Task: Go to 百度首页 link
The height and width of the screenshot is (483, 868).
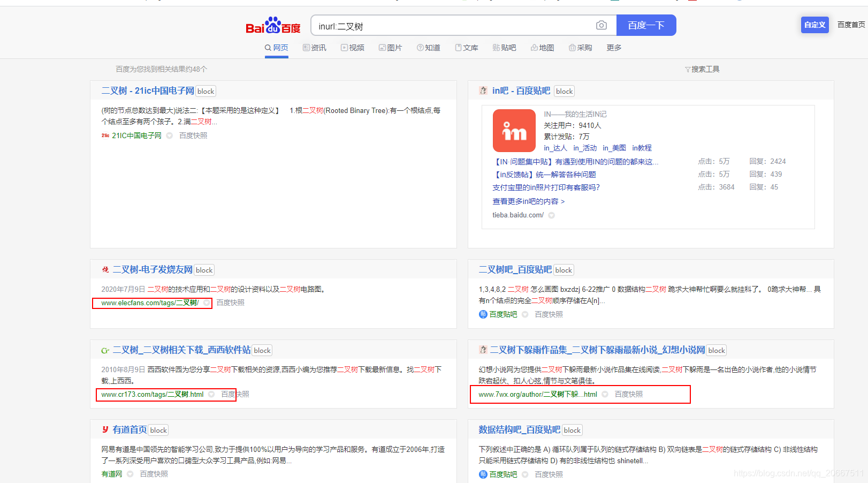Action: pos(851,25)
